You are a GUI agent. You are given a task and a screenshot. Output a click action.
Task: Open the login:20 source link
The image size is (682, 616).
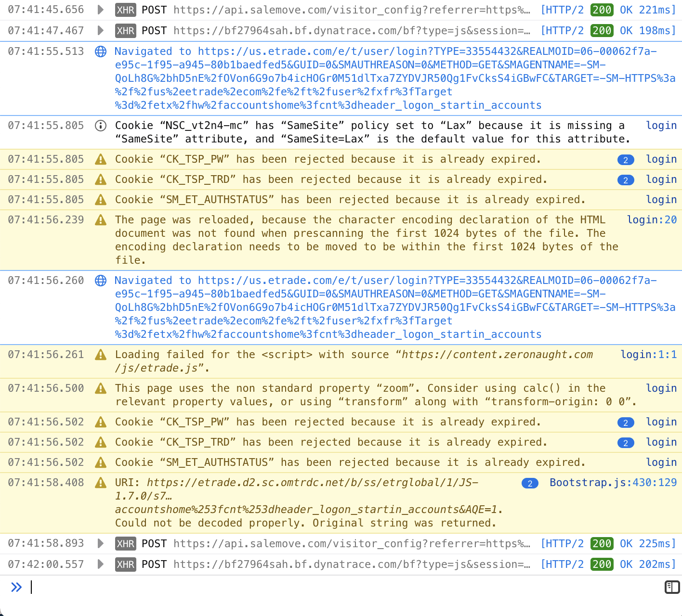[x=652, y=220]
